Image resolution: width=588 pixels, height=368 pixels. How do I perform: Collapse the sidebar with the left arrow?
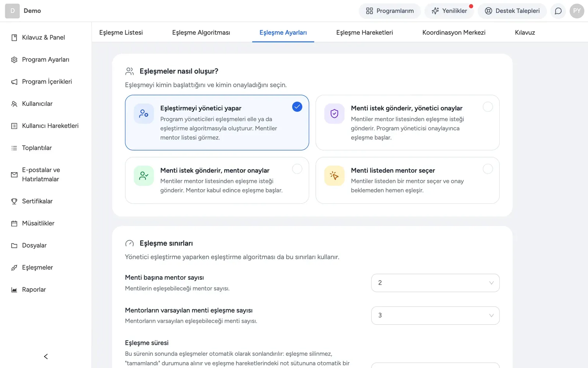pyautogui.click(x=46, y=357)
